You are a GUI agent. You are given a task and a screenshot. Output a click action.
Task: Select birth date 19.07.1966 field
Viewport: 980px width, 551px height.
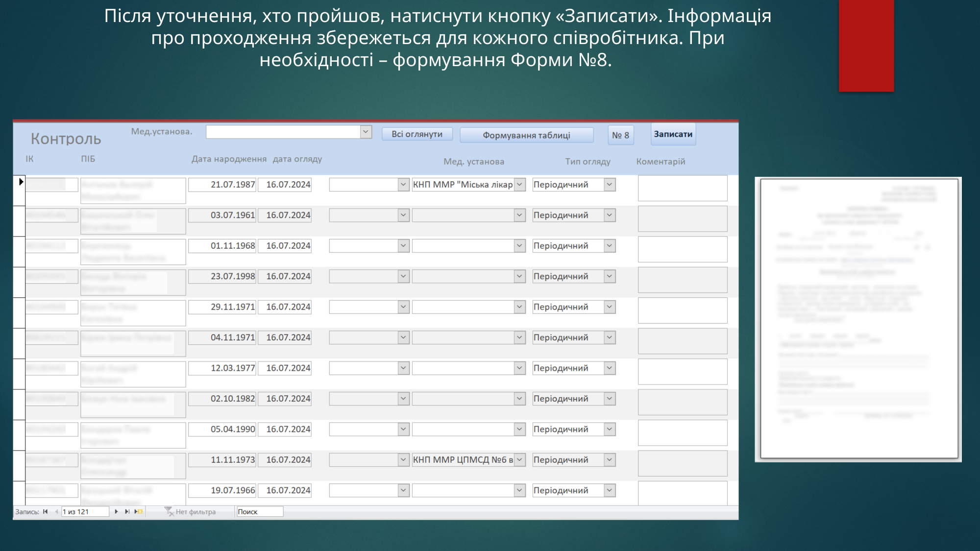pos(222,490)
